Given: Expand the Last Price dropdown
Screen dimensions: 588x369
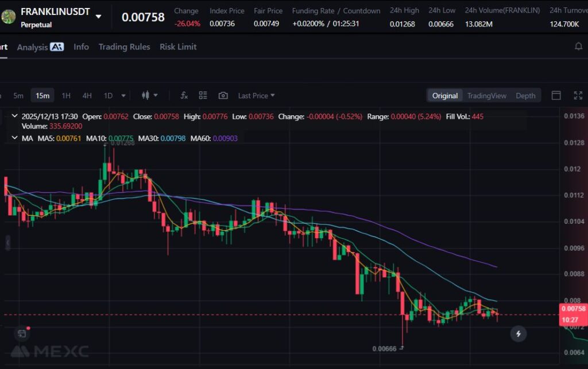Looking at the screenshot, I should click(x=256, y=95).
